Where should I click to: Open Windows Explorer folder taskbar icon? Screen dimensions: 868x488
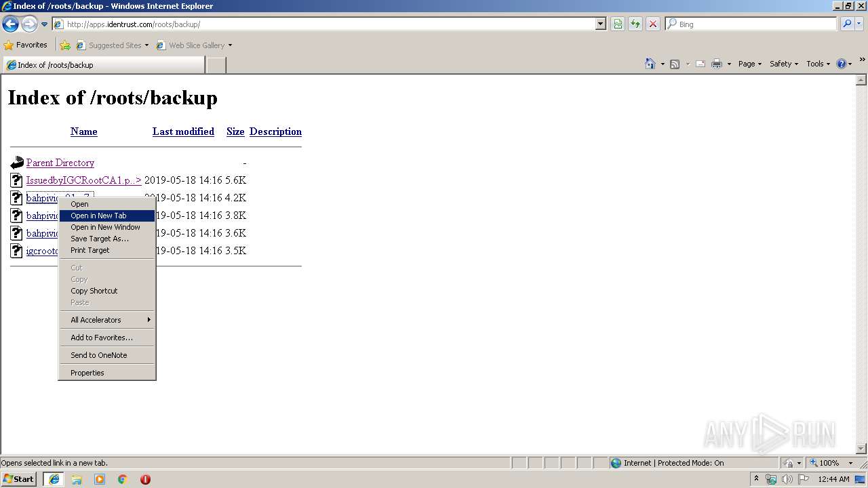77,479
